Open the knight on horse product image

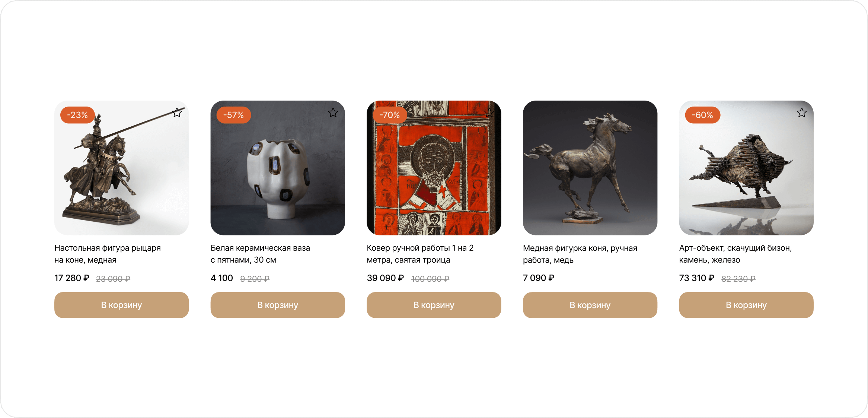pos(121,168)
